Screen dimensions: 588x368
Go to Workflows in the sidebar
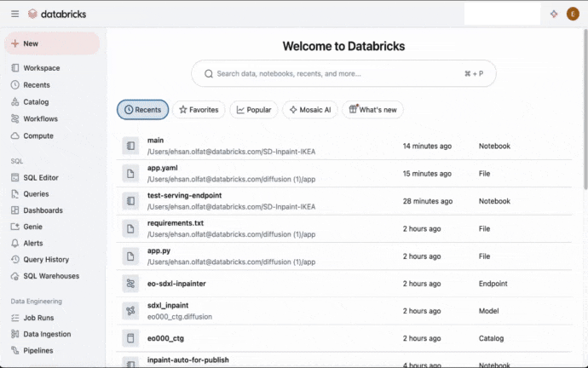(40, 119)
